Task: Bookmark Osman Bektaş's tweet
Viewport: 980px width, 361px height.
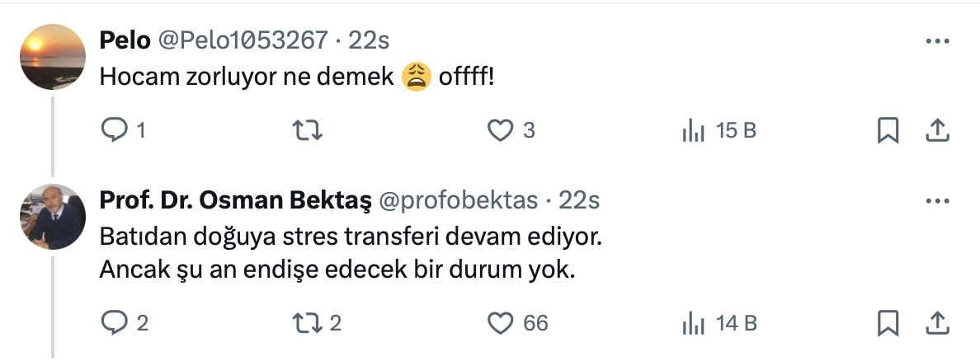Action: point(888,323)
